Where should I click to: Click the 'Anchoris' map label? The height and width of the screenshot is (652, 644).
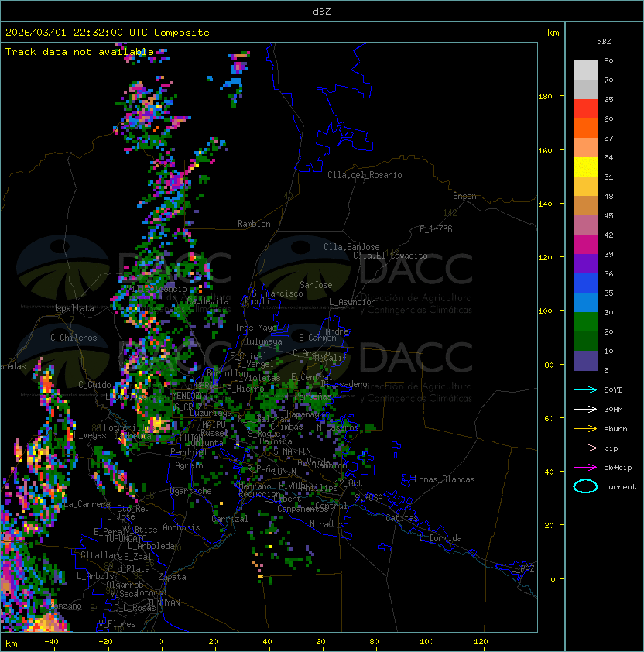(181, 527)
